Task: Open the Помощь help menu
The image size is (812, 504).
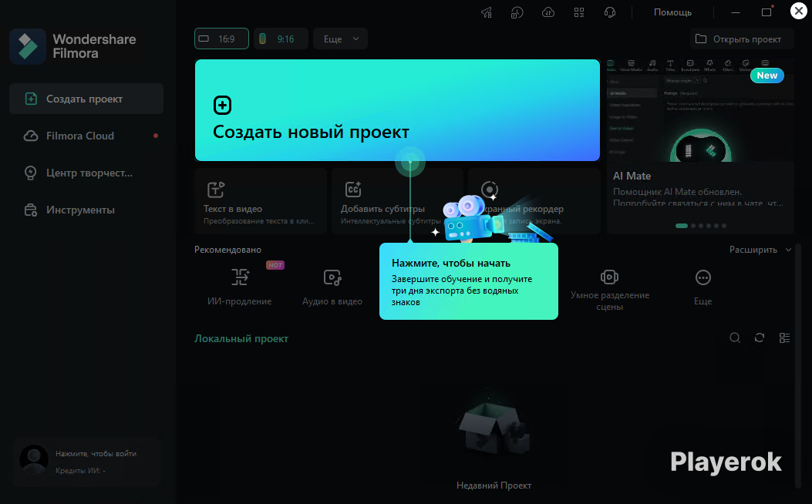Action: 672,12
